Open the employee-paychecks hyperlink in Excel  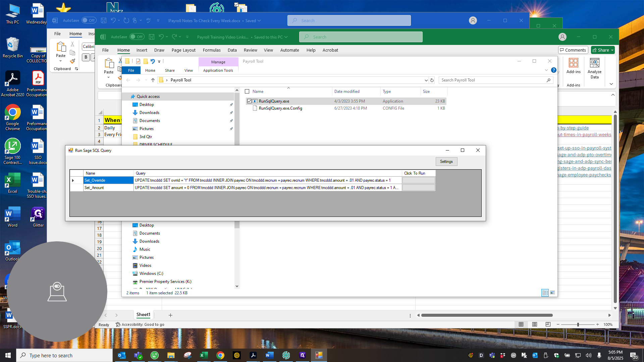coord(585,175)
